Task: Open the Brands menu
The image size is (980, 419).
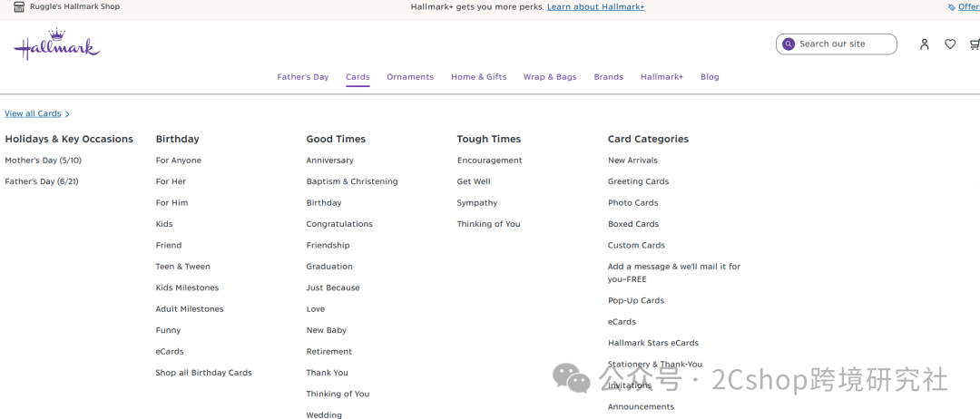Action: click(608, 77)
